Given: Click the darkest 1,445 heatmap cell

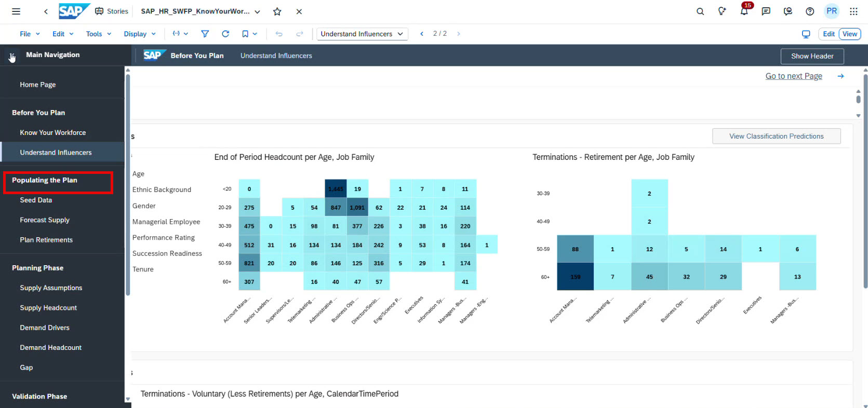Looking at the screenshot, I should tap(336, 189).
